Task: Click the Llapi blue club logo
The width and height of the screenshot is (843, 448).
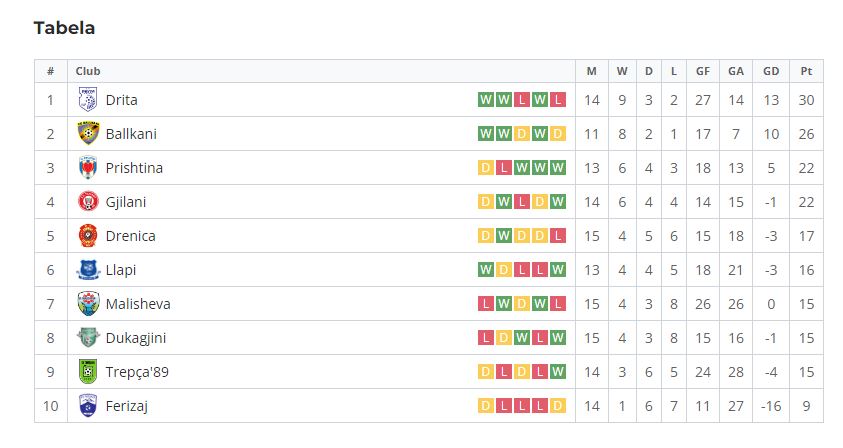Action: [x=88, y=269]
